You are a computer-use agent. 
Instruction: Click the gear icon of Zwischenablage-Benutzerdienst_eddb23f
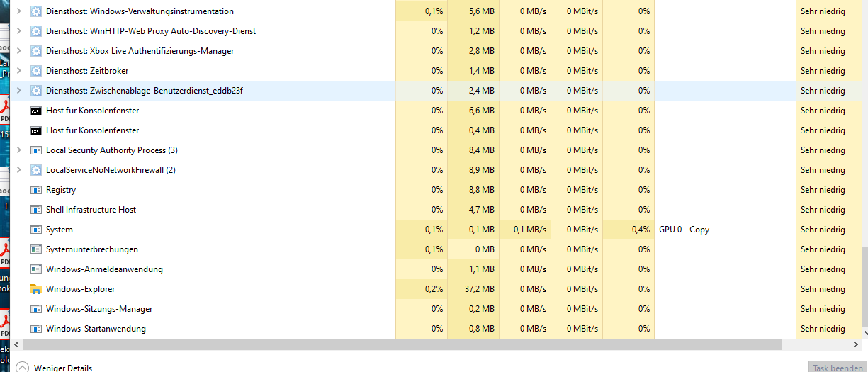pyautogui.click(x=36, y=91)
